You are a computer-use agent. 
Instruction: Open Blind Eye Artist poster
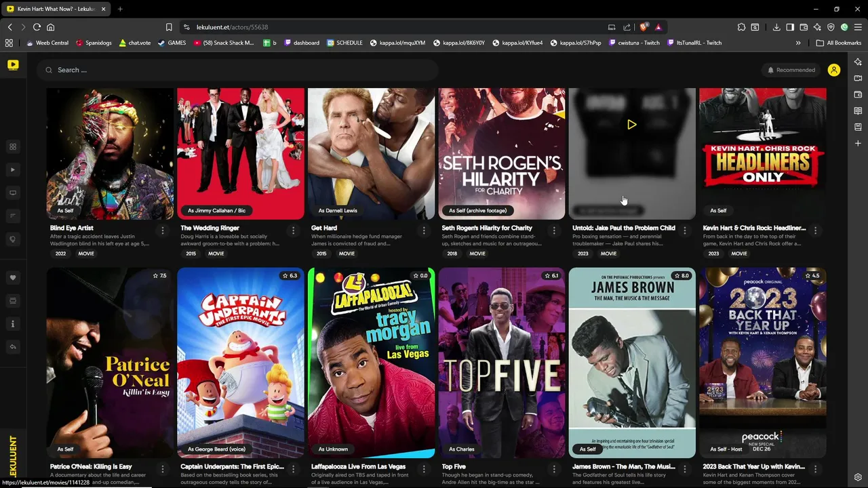(110, 154)
